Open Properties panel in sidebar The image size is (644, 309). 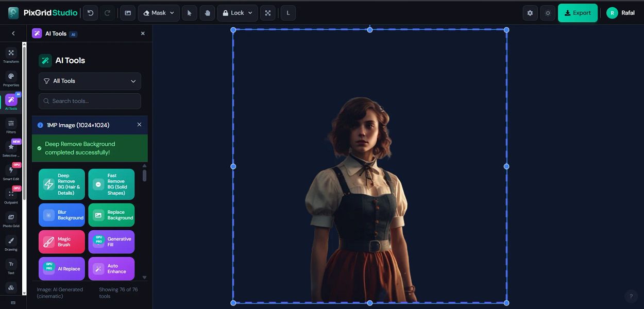pyautogui.click(x=11, y=79)
